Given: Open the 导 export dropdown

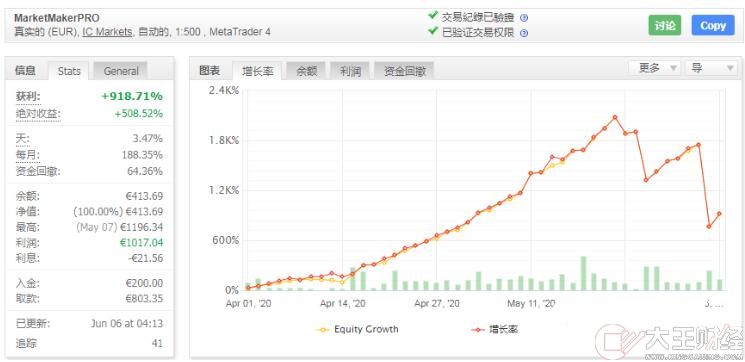Looking at the screenshot, I should click(711, 68).
